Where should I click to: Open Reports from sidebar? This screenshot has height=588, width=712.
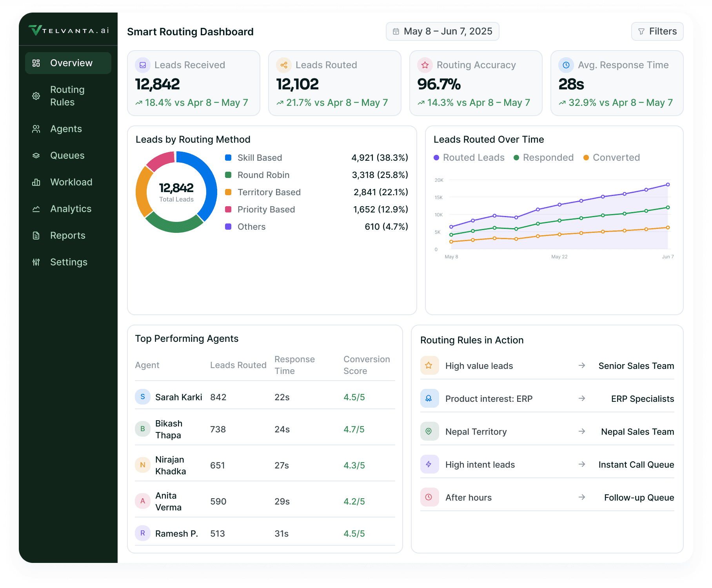[x=68, y=236]
